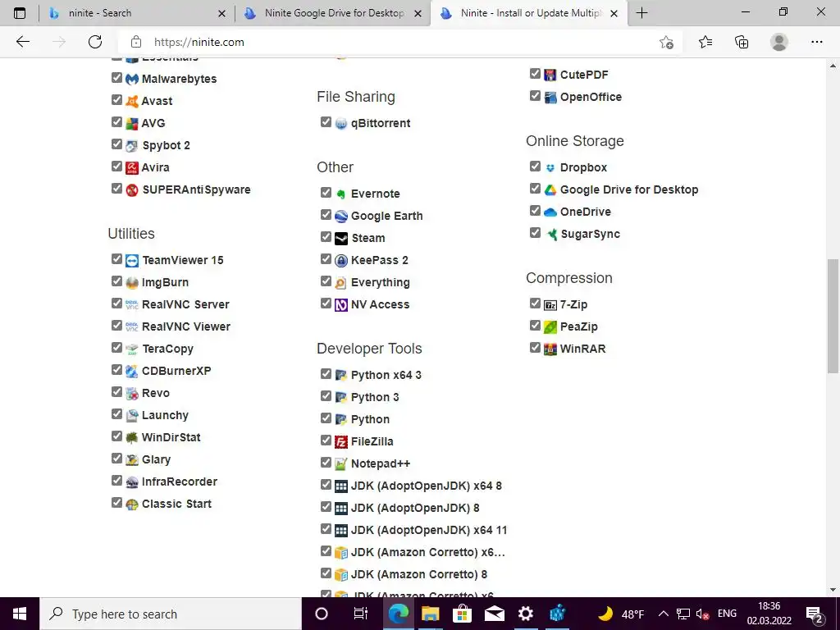Refresh the ninite.com page

95,42
